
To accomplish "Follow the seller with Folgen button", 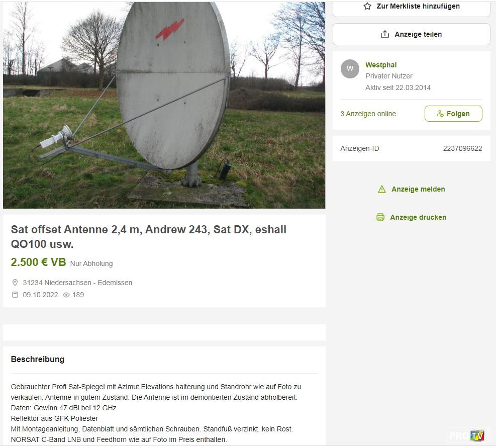I will [453, 114].
